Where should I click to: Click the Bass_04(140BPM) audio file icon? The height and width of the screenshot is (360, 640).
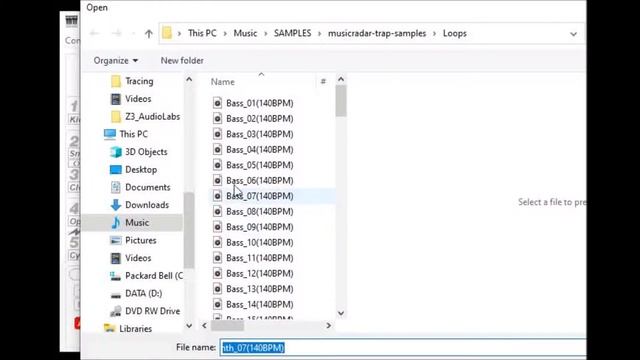click(x=218, y=149)
